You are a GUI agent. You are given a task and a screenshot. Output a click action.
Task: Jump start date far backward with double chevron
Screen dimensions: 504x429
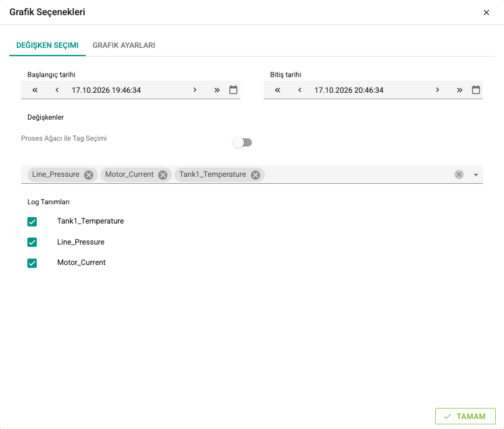(x=35, y=90)
